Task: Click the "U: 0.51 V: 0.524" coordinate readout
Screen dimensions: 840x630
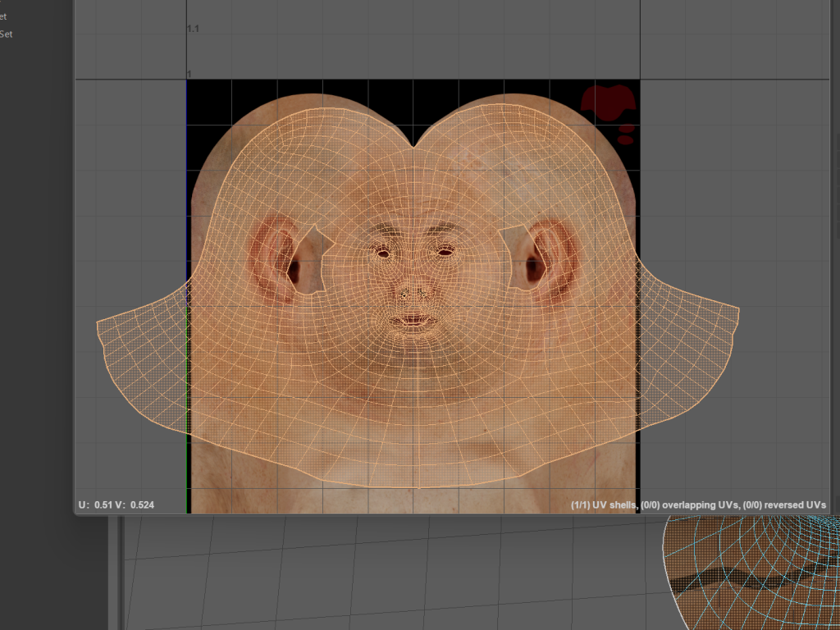Action: point(116,504)
